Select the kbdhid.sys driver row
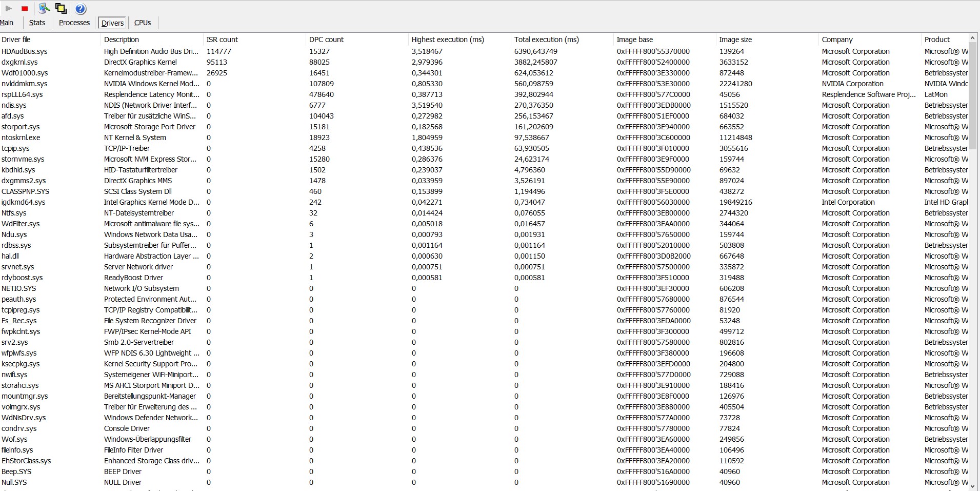The width and height of the screenshot is (980, 491). (484, 170)
